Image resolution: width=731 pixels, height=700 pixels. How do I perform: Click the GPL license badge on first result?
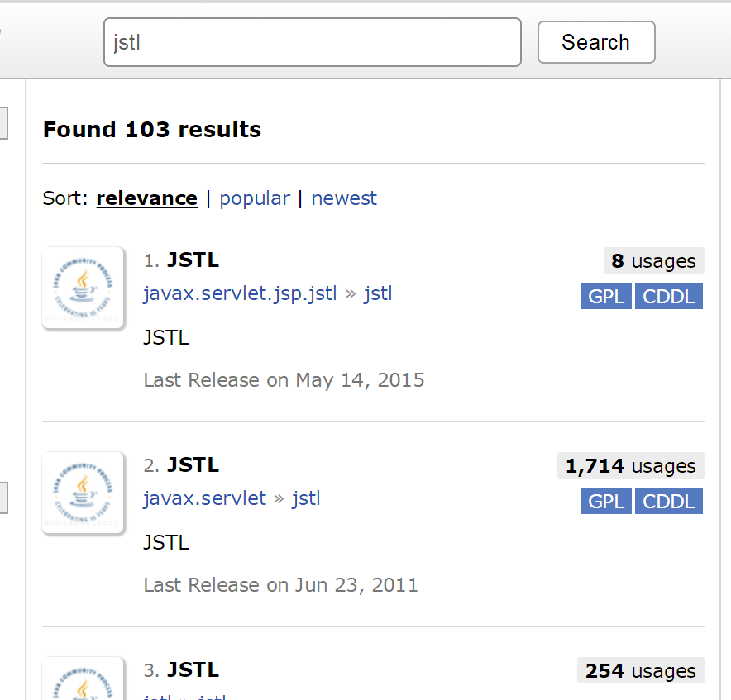click(x=606, y=296)
